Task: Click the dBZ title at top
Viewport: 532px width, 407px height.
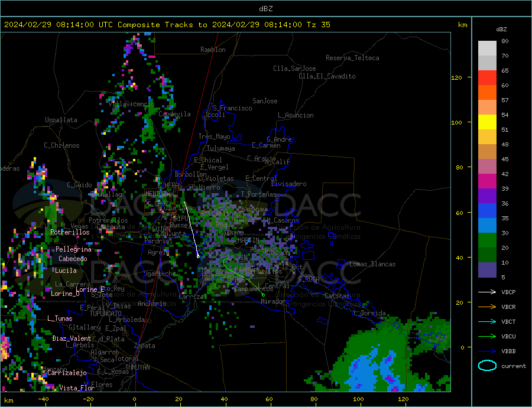Action: coord(265,9)
